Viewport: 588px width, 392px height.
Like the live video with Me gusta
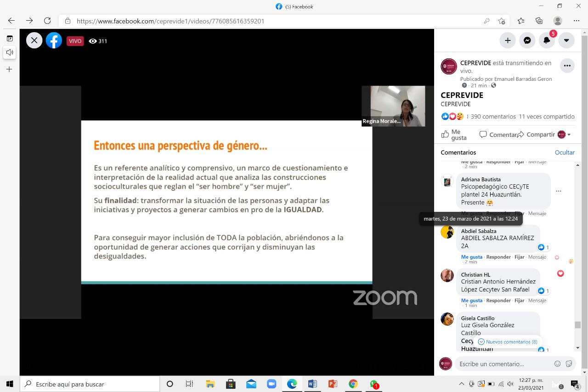[454, 135]
